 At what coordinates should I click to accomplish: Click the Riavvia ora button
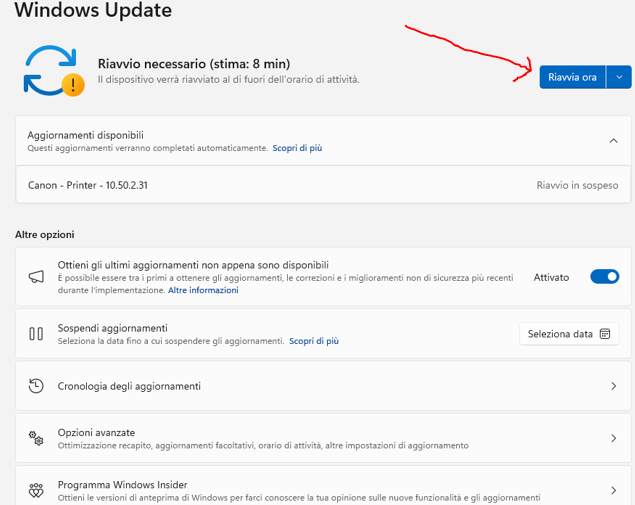pyautogui.click(x=572, y=77)
